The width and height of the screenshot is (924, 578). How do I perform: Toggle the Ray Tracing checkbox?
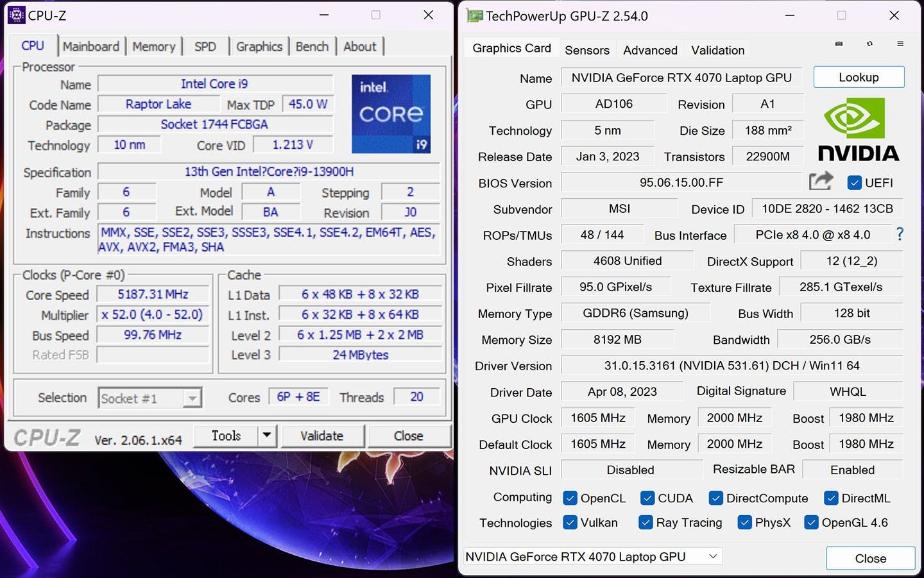pyautogui.click(x=646, y=522)
